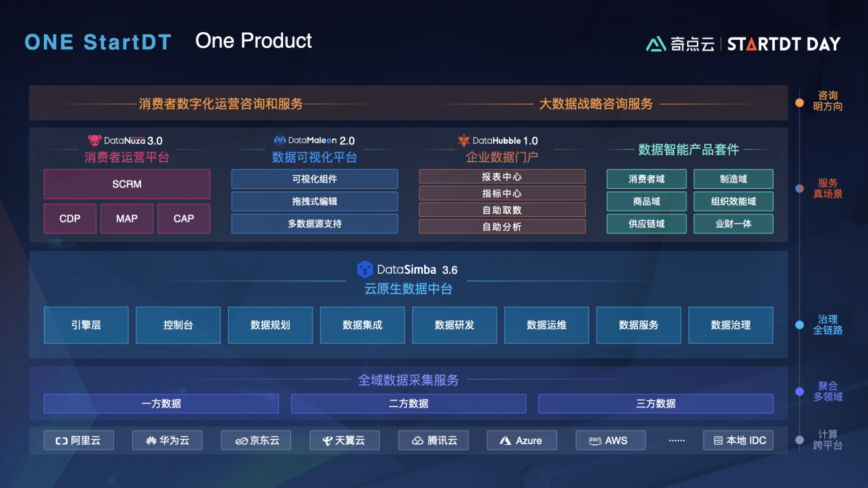Viewport: 868px width, 488px height.
Task: Click the 数据规划 module
Action: [270, 325]
